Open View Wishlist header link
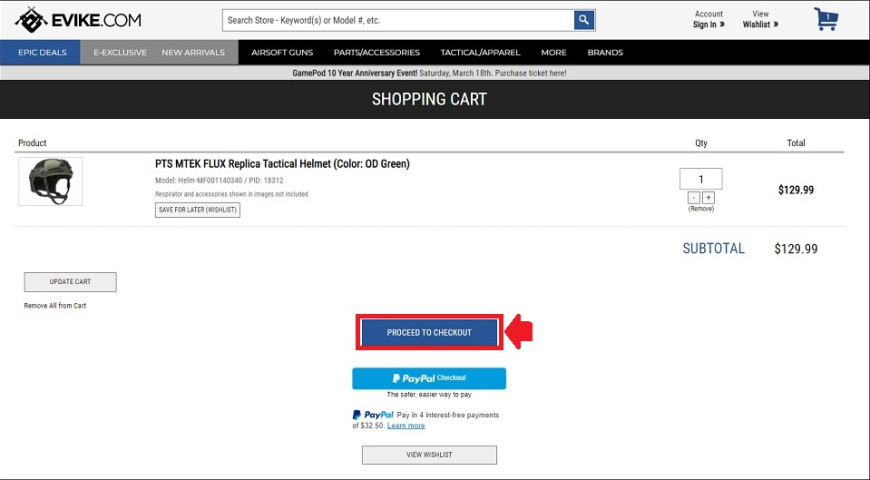Image resolution: width=870 pixels, height=480 pixels. [760, 19]
